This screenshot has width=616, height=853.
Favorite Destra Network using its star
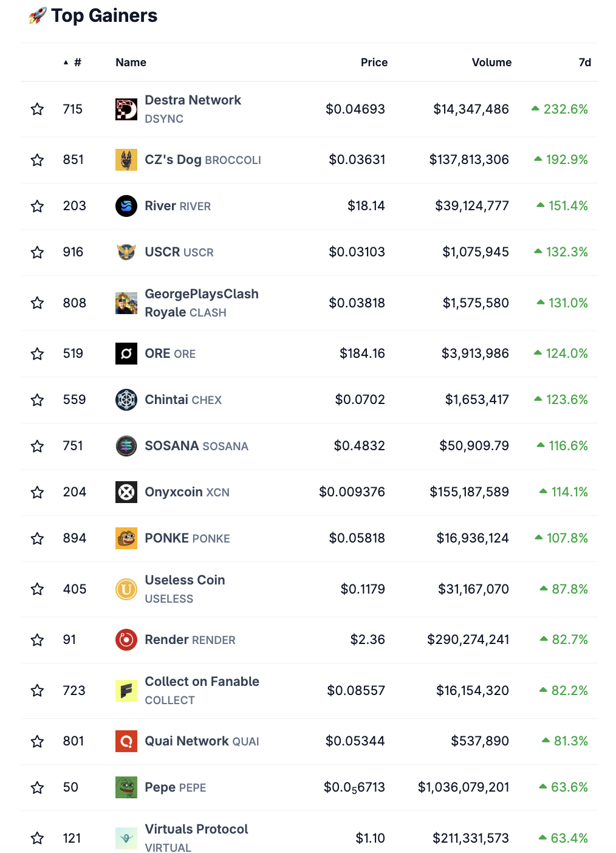pyautogui.click(x=37, y=109)
